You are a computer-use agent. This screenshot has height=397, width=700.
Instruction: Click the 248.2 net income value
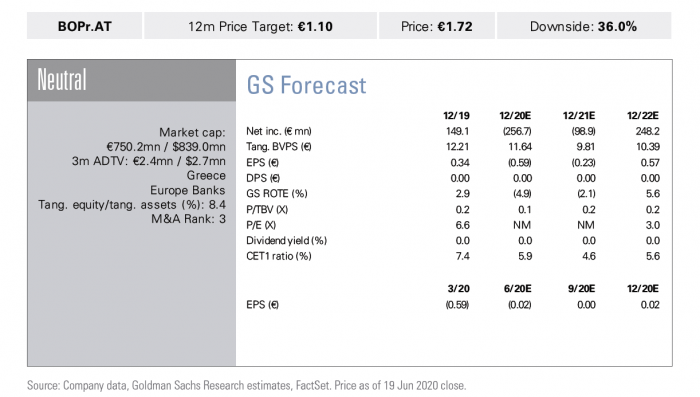point(647,131)
